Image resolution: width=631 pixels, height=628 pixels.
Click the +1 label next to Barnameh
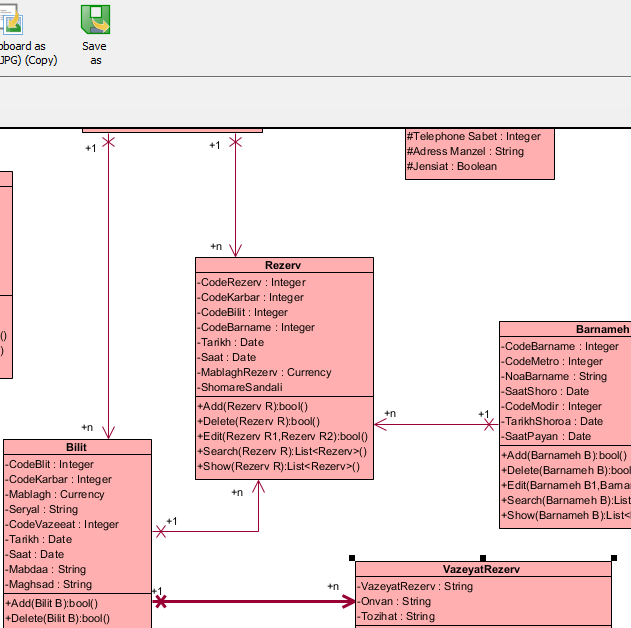[483, 414]
